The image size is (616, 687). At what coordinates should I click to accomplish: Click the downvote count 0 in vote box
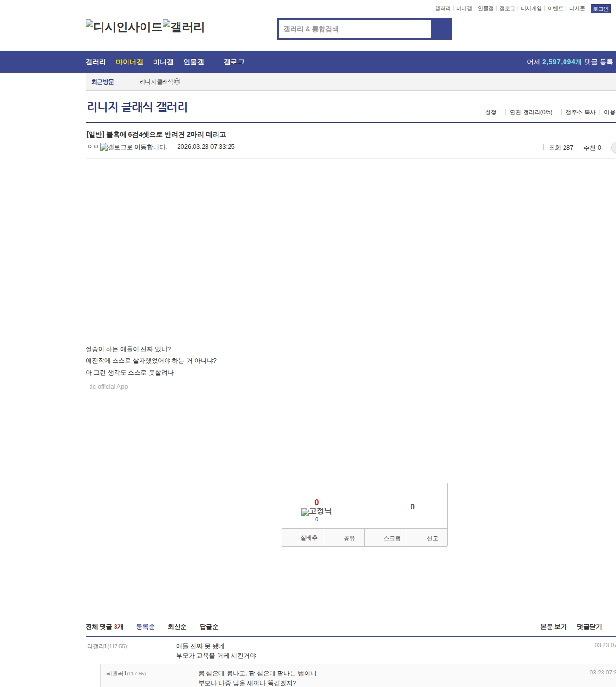412,507
